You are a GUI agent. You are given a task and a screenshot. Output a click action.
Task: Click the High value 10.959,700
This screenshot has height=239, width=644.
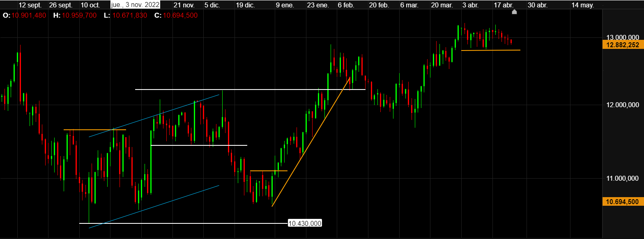tap(80, 15)
